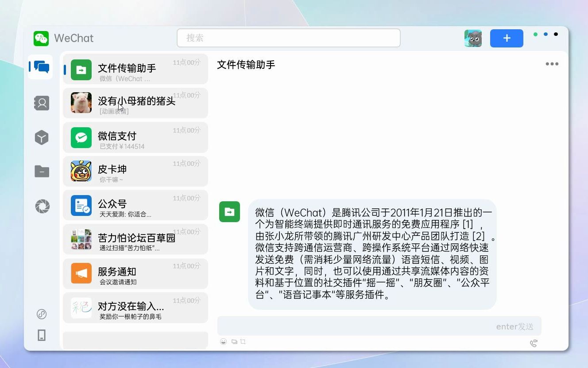This screenshot has height=368, width=588.
Task: Open the three-dot chat menu
Action: (552, 64)
